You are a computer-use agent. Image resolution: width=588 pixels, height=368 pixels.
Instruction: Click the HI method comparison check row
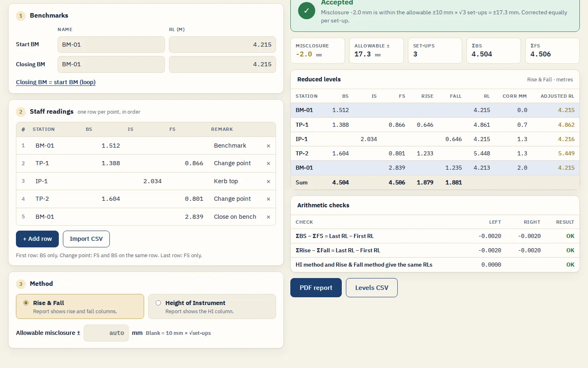[x=435, y=265]
